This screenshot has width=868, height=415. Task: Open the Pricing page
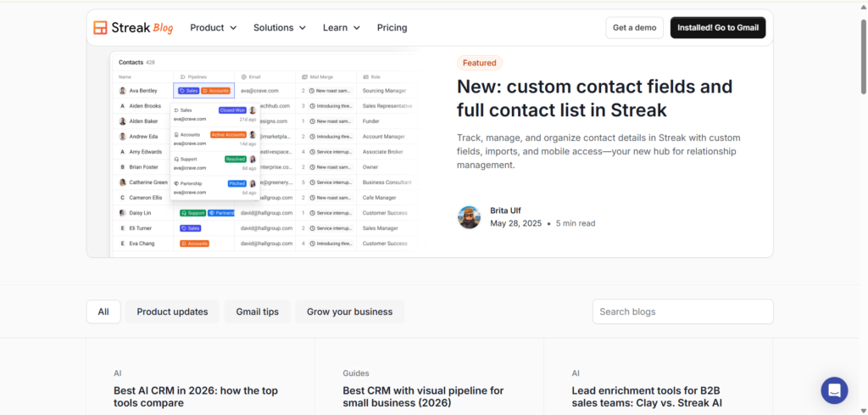(x=392, y=28)
